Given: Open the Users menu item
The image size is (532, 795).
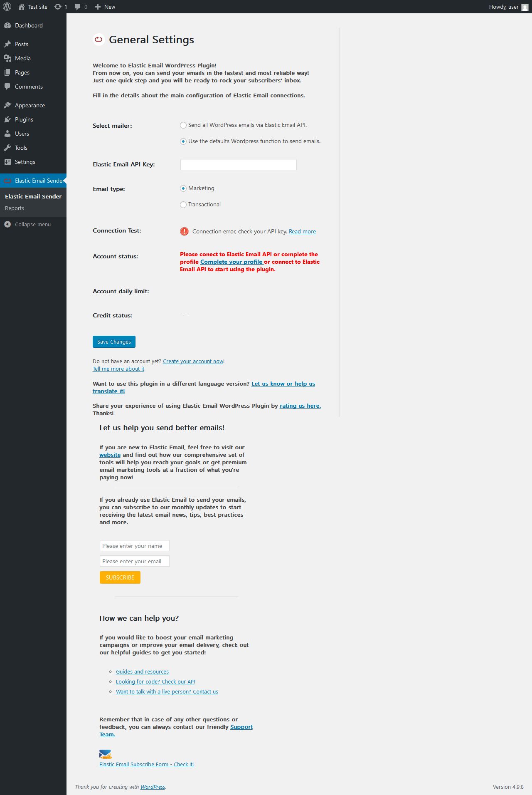Looking at the screenshot, I should point(33,134).
